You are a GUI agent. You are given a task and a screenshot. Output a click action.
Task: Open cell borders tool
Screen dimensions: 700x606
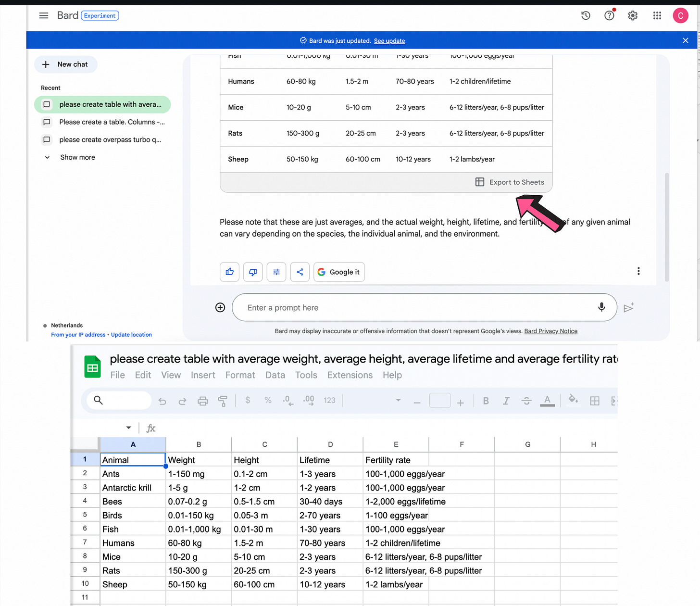595,401
